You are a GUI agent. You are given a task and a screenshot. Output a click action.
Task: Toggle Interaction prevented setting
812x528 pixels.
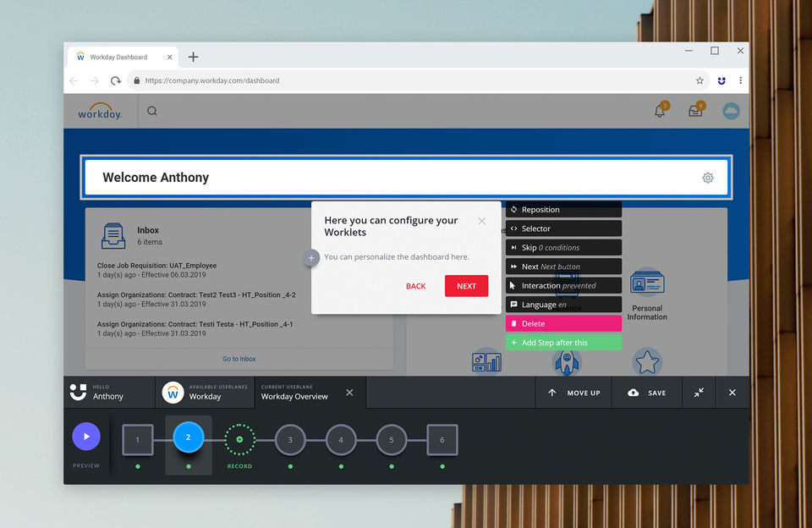[x=563, y=285]
